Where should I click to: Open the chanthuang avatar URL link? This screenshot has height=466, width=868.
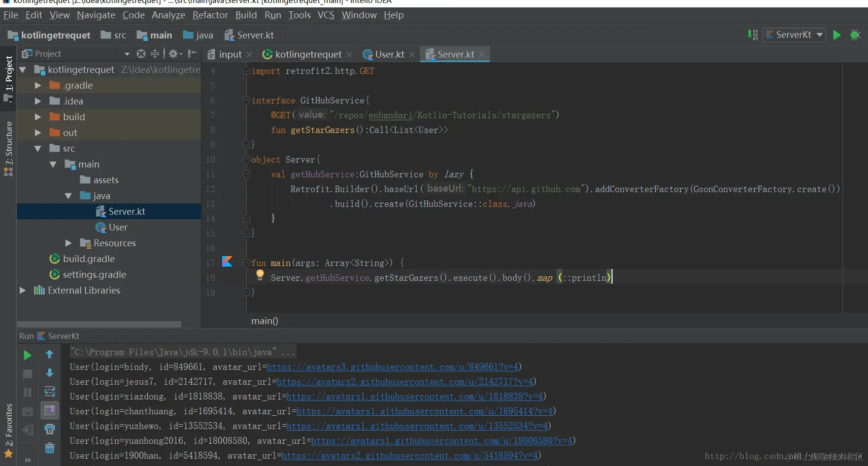coord(425,411)
